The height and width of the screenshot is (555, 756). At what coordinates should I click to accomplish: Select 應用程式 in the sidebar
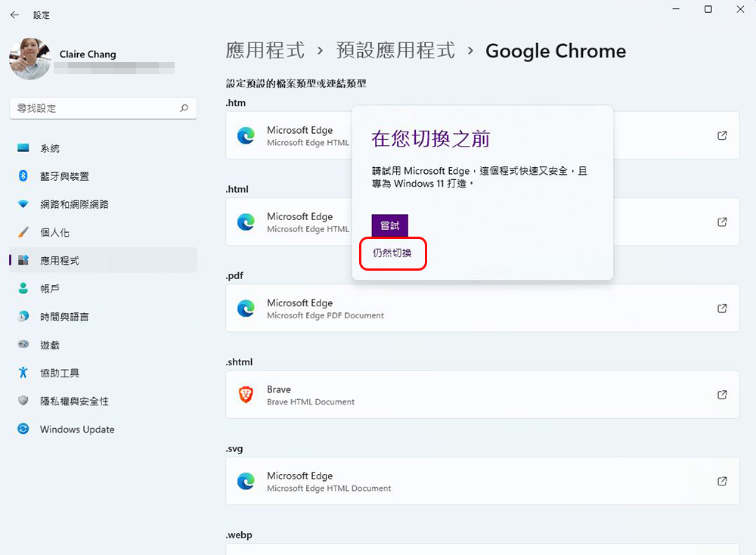(x=103, y=260)
